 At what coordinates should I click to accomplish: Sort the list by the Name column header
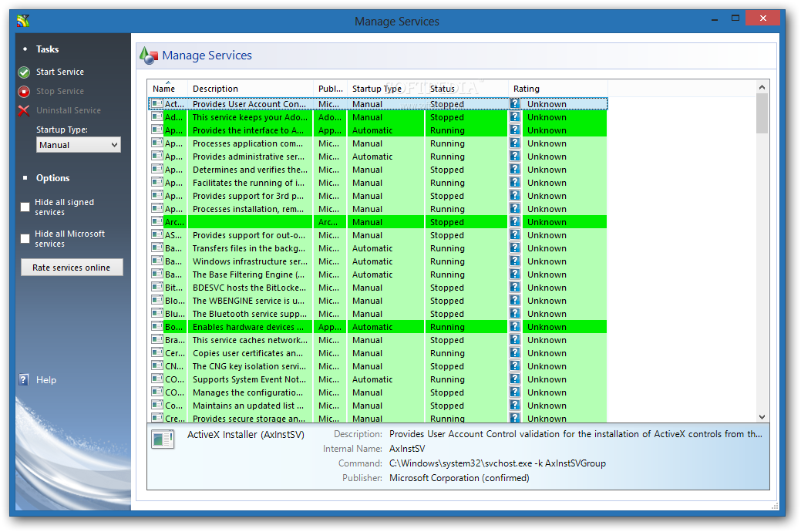coord(167,89)
